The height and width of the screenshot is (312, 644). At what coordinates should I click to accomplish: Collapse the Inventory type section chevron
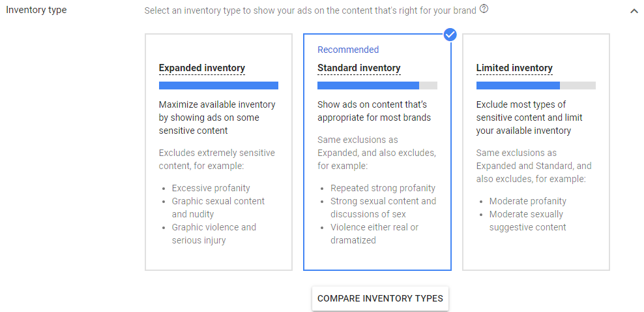[634, 10]
